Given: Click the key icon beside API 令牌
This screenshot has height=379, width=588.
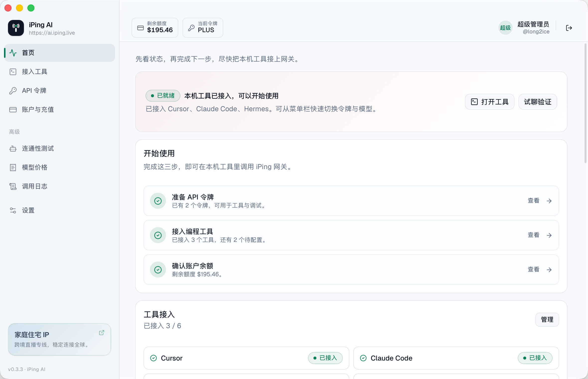Looking at the screenshot, I should click(13, 91).
